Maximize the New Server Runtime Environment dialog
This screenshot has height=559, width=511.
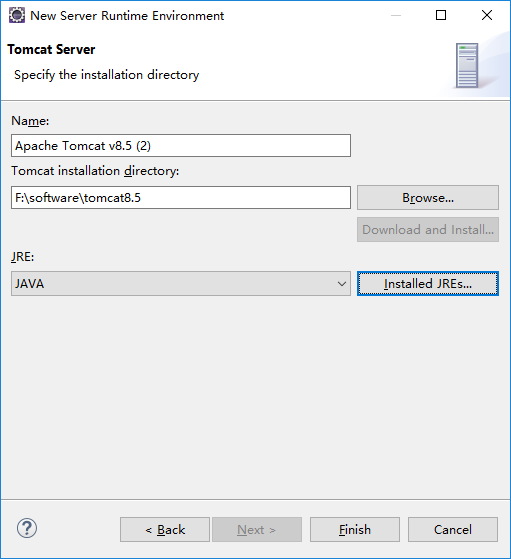(441, 15)
